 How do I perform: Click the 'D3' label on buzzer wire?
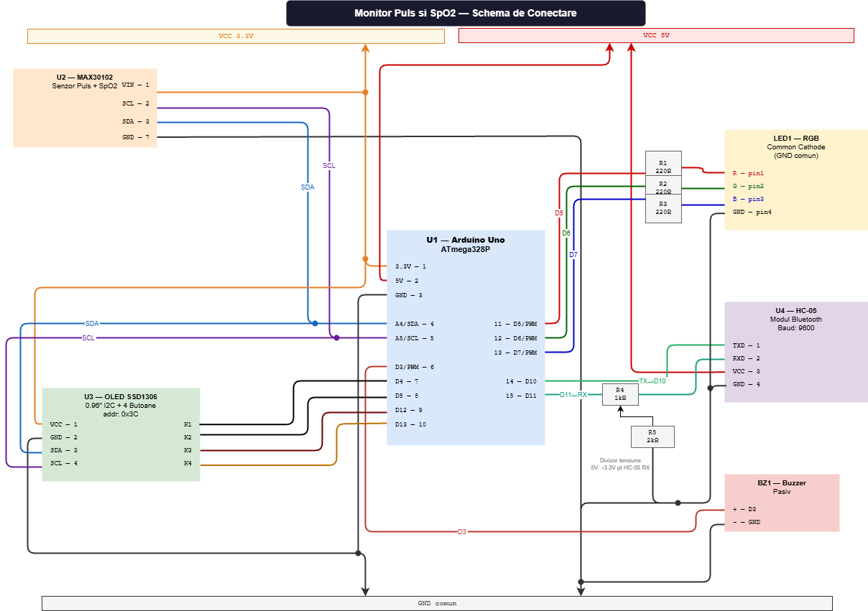pos(462,532)
